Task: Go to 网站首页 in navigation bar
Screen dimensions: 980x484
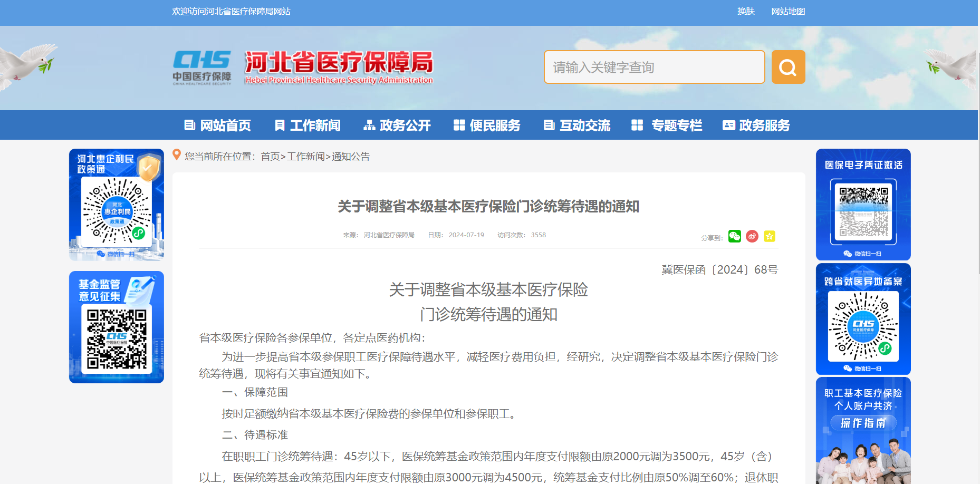Action: coord(217,125)
